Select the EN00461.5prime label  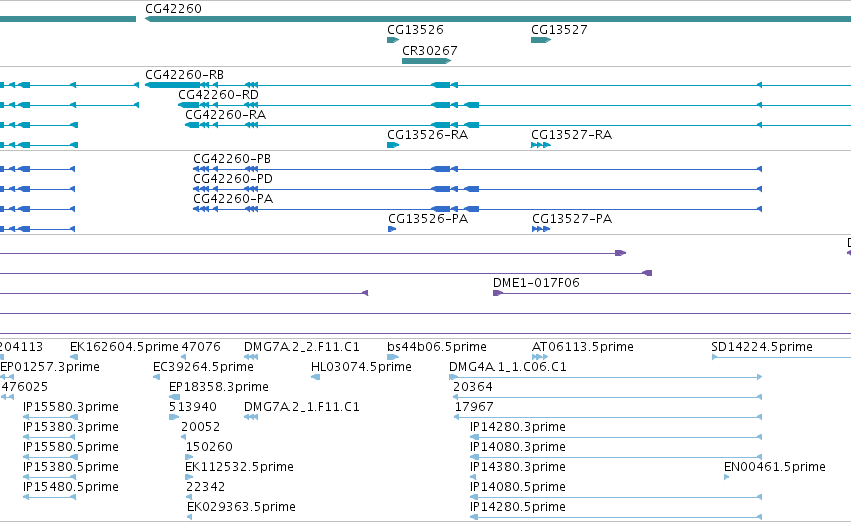pos(774,467)
